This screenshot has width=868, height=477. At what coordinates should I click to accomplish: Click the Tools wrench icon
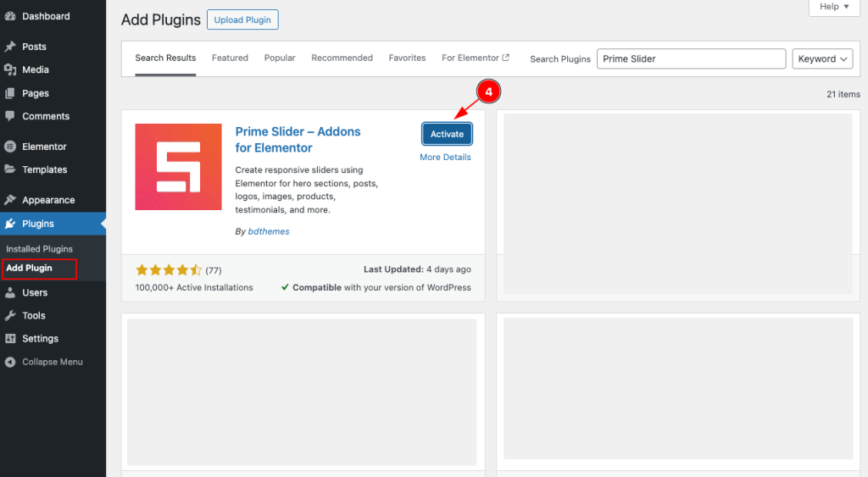point(10,315)
